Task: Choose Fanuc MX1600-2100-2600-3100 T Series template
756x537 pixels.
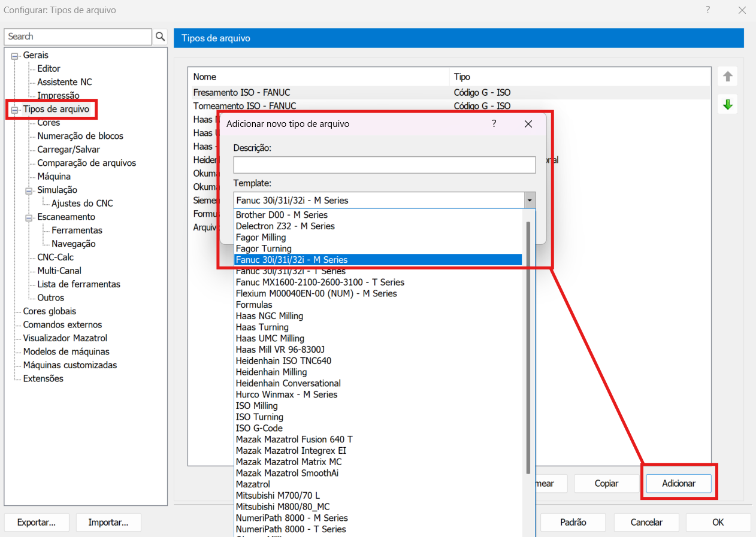Action: point(378,282)
